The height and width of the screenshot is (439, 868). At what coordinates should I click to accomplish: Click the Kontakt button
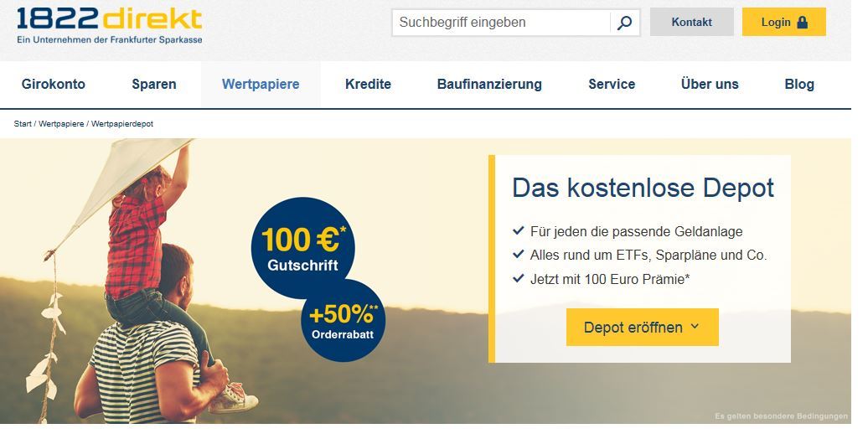pyautogui.click(x=691, y=22)
